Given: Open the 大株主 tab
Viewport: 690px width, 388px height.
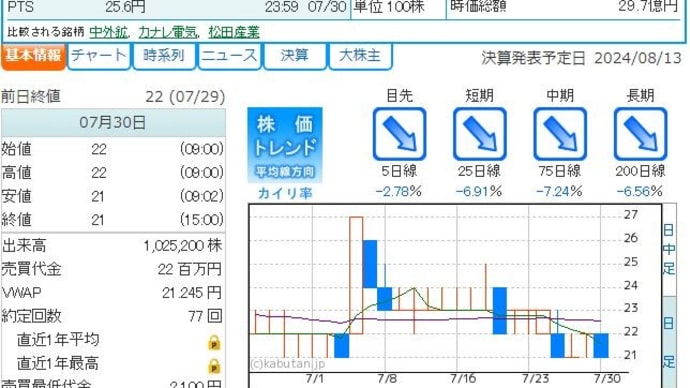Looking at the screenshot, I should point(360,56).
